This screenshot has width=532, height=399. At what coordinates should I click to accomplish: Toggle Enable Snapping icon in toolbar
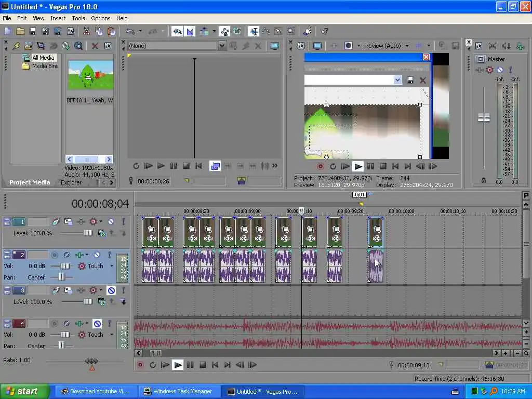[x=177, y=32]
